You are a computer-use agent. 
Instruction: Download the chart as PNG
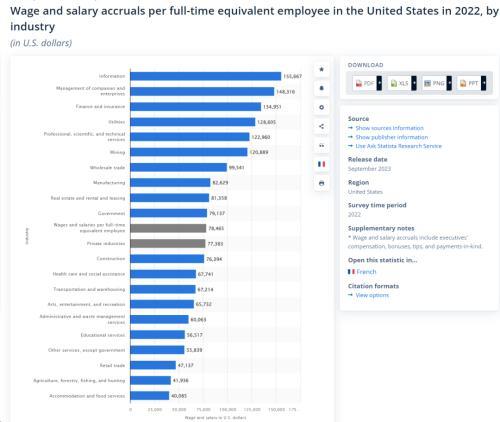(x=434, y=83)
